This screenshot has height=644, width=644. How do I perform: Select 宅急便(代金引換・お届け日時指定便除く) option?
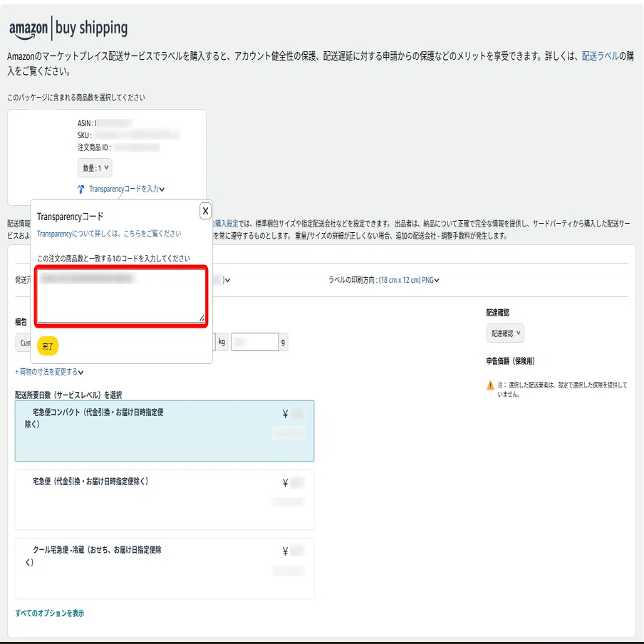point(165,500)
